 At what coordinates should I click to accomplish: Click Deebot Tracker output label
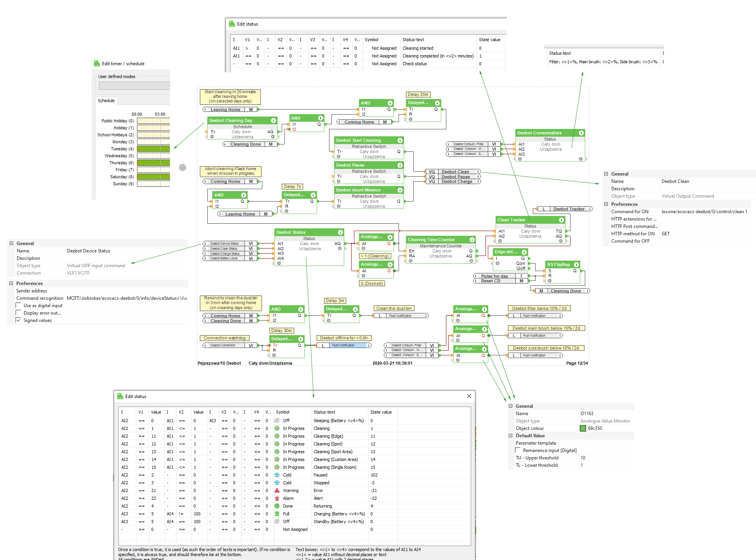569,209
